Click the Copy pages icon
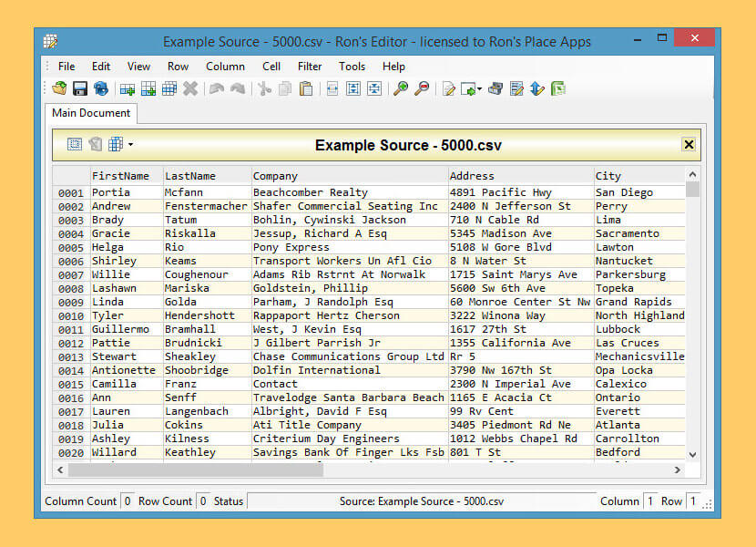 285,88
